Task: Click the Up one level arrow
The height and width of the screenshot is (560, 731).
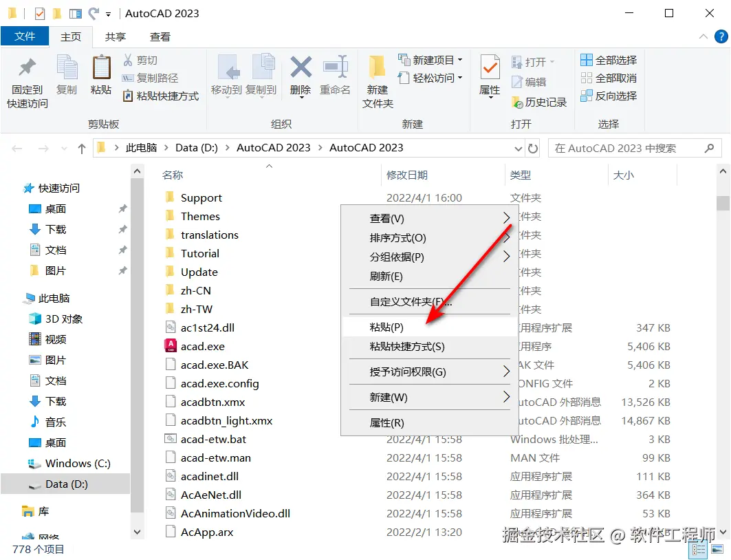Action: point(82,149)
